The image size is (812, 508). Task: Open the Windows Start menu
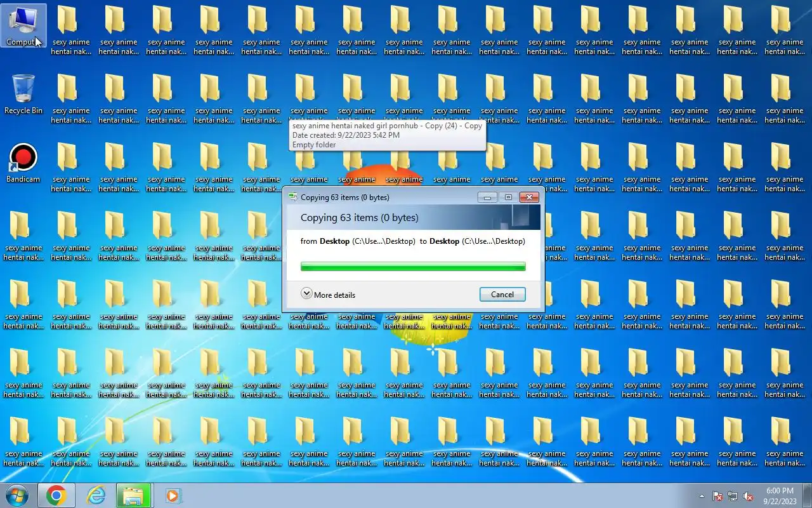point(17,496)
